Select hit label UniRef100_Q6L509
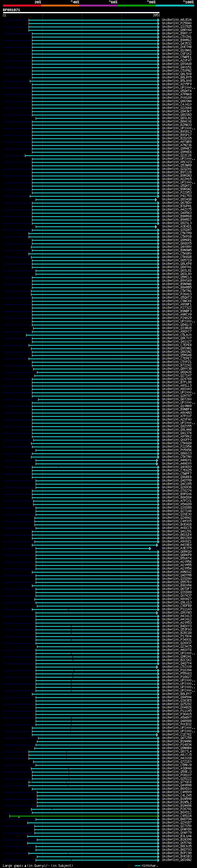 click(177, 74)
